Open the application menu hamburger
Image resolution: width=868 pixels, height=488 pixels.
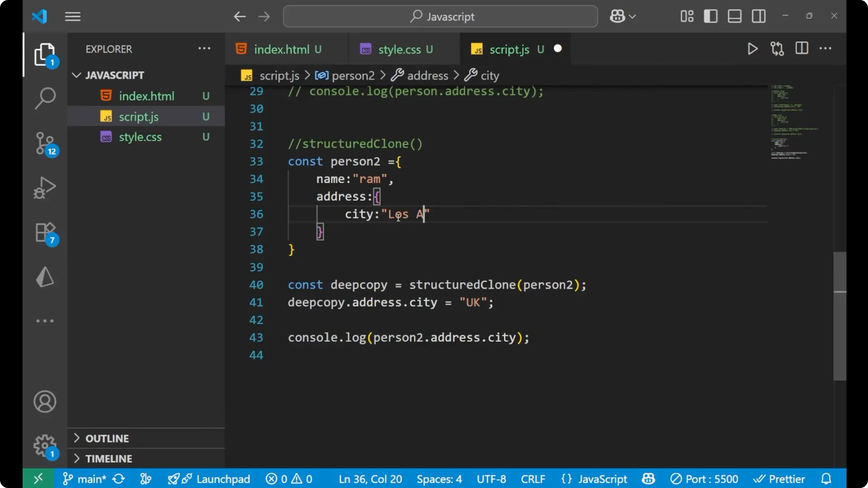pyautogui.click(x=72, y=16)
